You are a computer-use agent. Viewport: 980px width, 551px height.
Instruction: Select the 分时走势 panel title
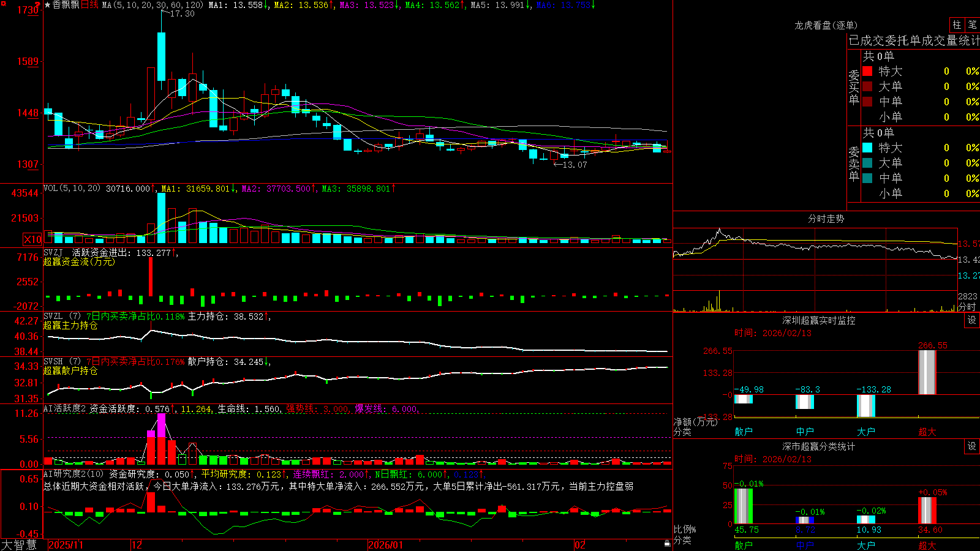[826, 219]
